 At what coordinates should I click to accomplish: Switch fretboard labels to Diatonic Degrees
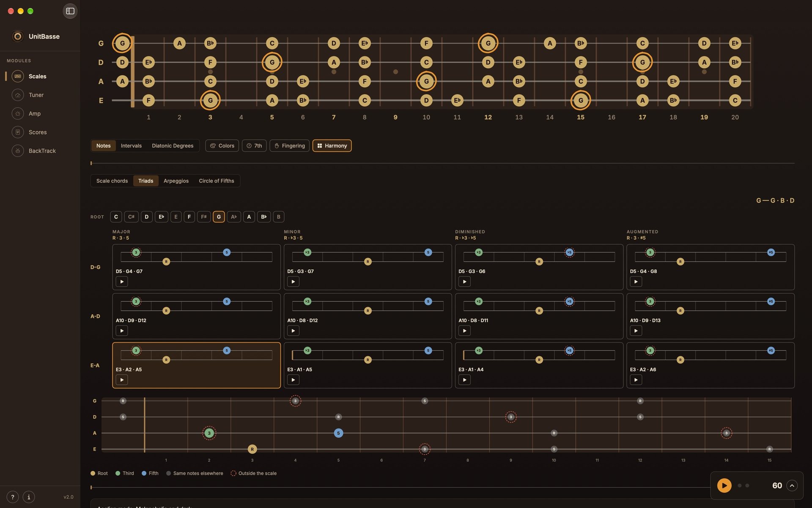point(173,146)
